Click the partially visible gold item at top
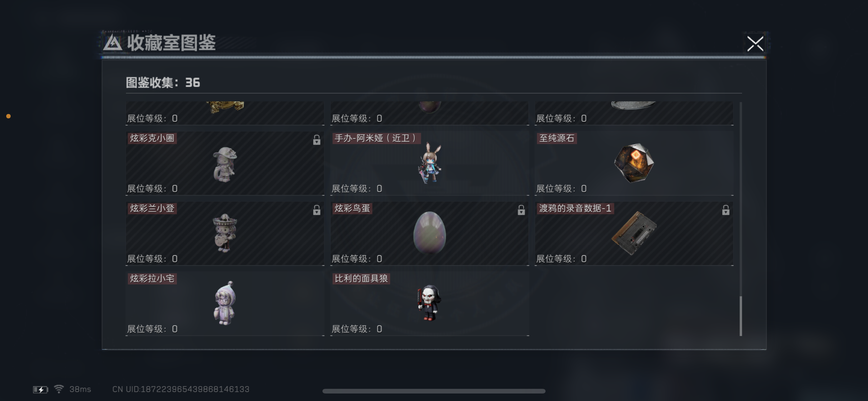 [x=225, y=107]
